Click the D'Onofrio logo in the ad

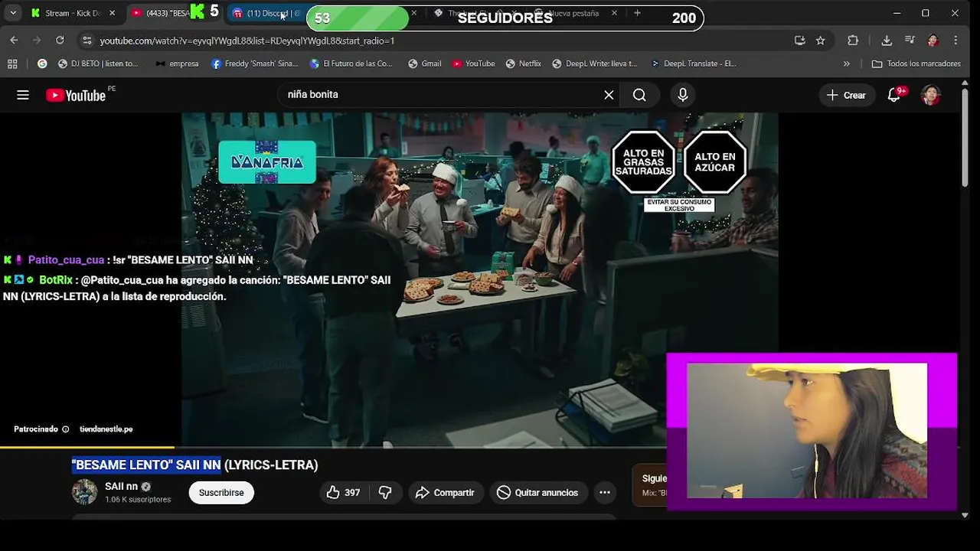[x=267, y=162]
